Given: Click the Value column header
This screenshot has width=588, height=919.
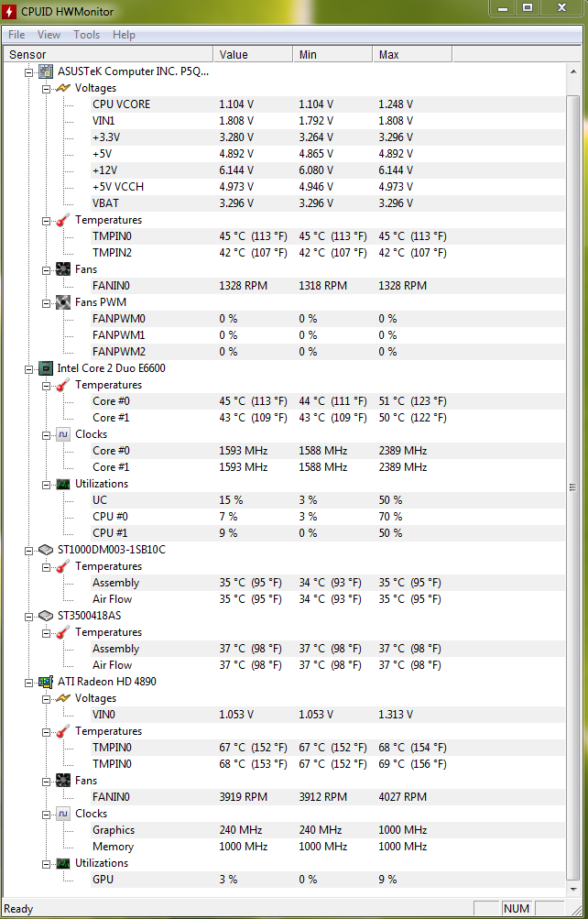Looking at the screenshot, I should tap(253, 54).
